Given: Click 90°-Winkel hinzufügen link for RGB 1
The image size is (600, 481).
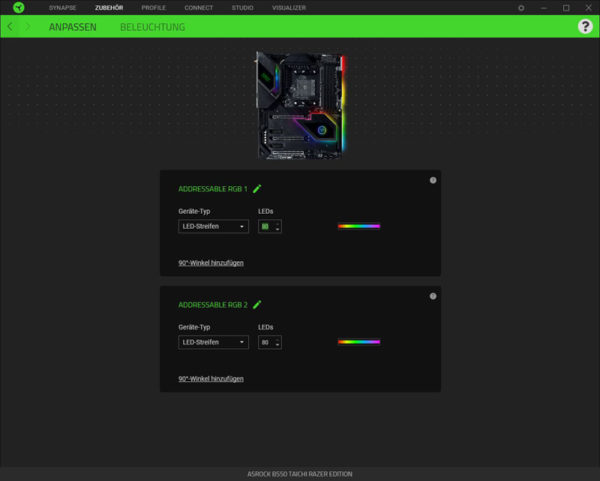Looking at the screenshot, I should pos(211,263).
